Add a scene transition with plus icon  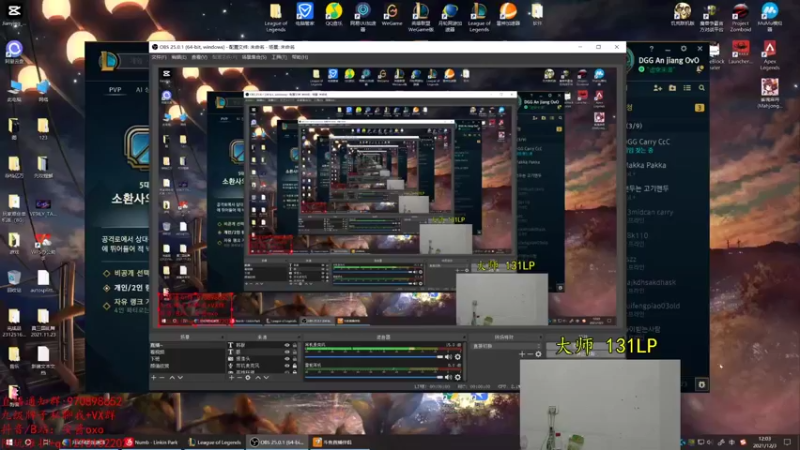(x=521, y=354)
